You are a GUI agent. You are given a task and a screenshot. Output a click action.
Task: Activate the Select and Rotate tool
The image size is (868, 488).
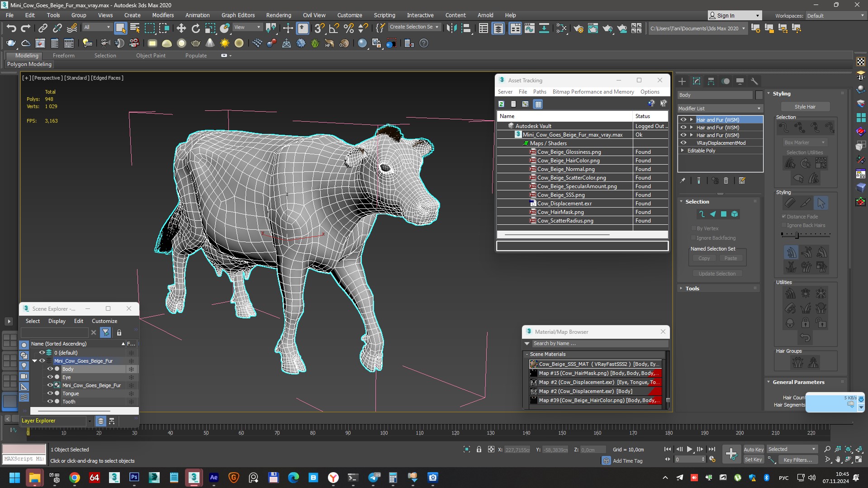195,28
